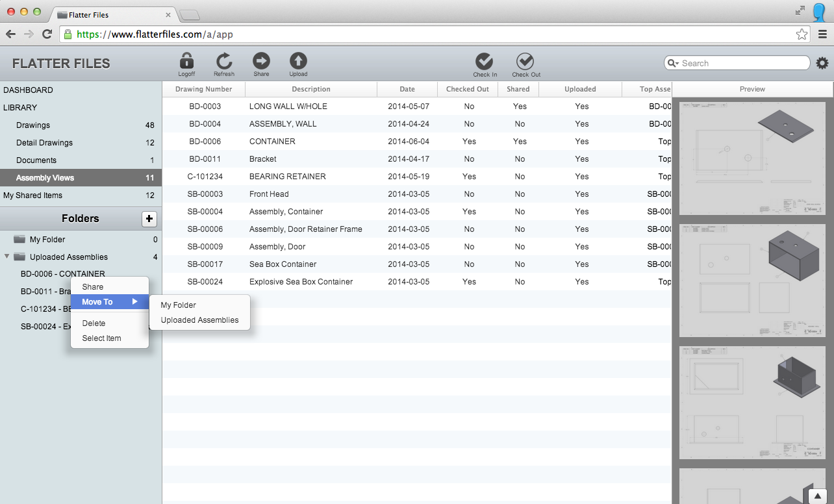Click the green padlock in address bar
The width and height of the screenshot is (834, 504).
pos(68,34)
